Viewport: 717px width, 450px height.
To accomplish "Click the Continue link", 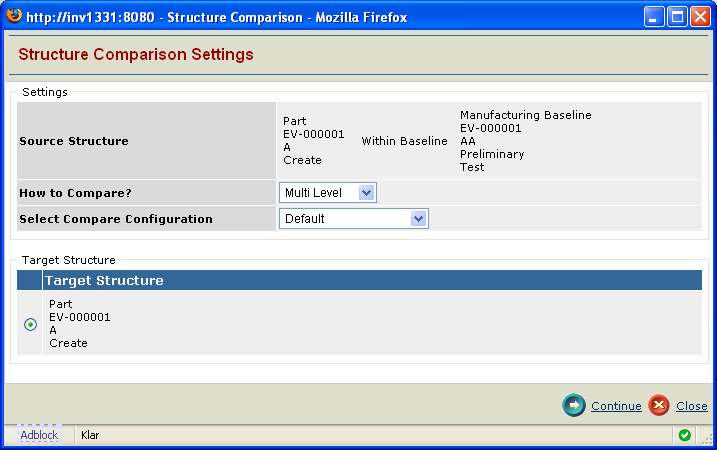I will pos(616,406).
